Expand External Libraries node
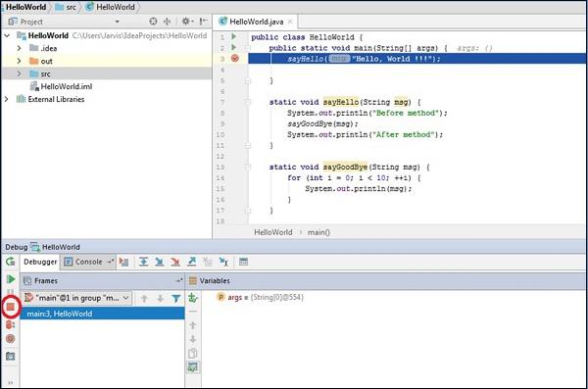The image size is (588, 389). [x=7, y=99]
